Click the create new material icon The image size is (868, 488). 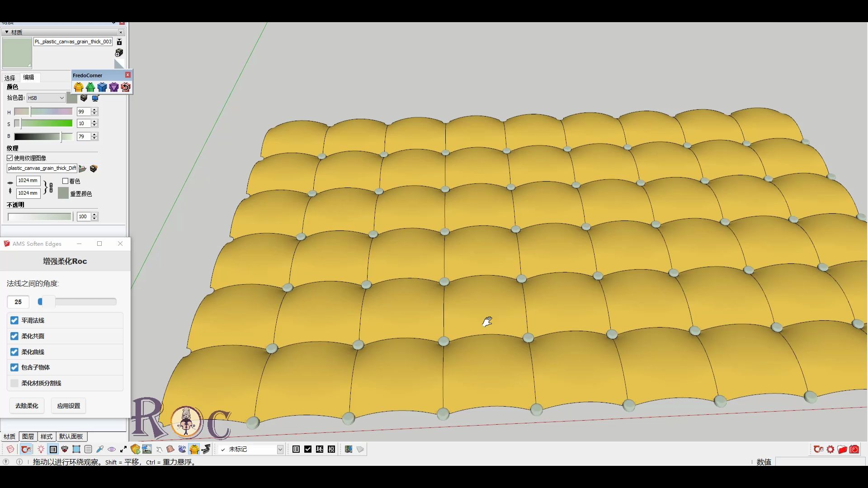(x=119, y=53)
